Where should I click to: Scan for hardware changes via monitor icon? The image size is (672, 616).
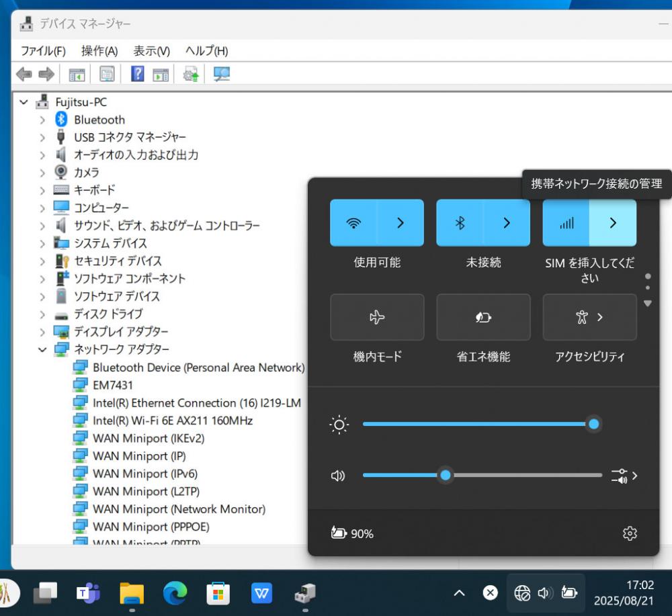tap(222, 74)
